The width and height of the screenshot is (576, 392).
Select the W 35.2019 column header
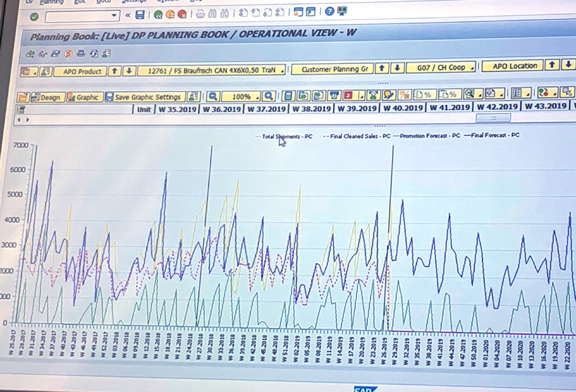coord(177,109)
